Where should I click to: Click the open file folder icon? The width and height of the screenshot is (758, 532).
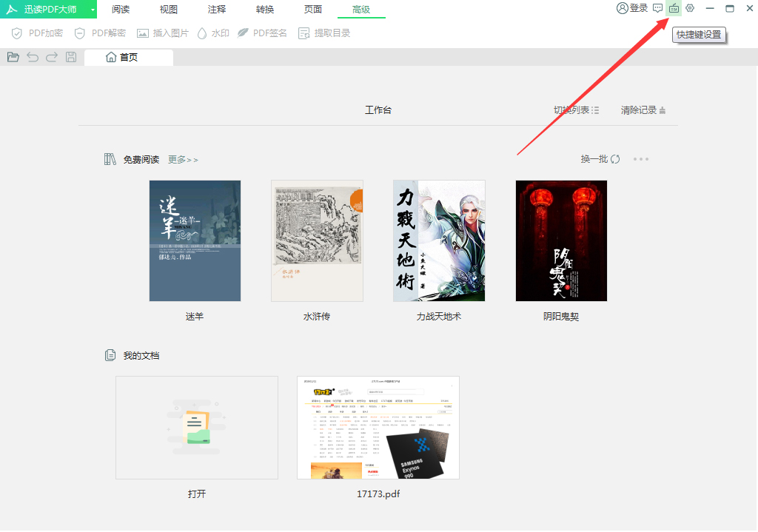pyautogui.click(x=13, y=57)
